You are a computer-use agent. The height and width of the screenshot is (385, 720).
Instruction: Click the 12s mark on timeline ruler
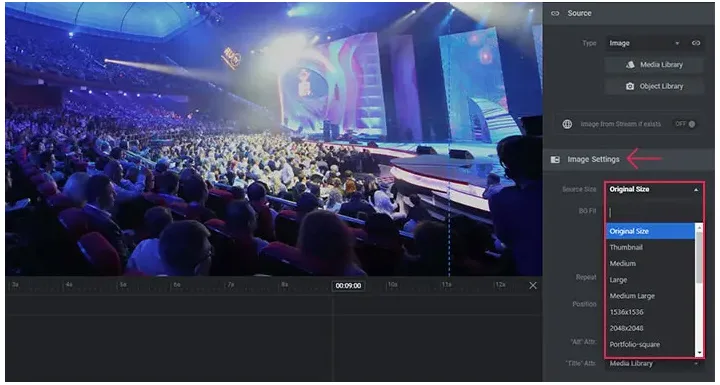click(x=500, y=285)
